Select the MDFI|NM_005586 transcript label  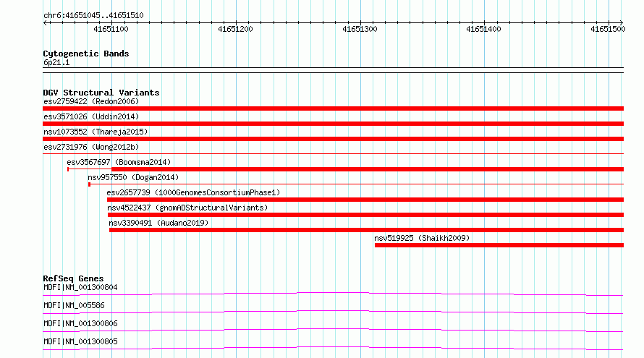[74, 305]
